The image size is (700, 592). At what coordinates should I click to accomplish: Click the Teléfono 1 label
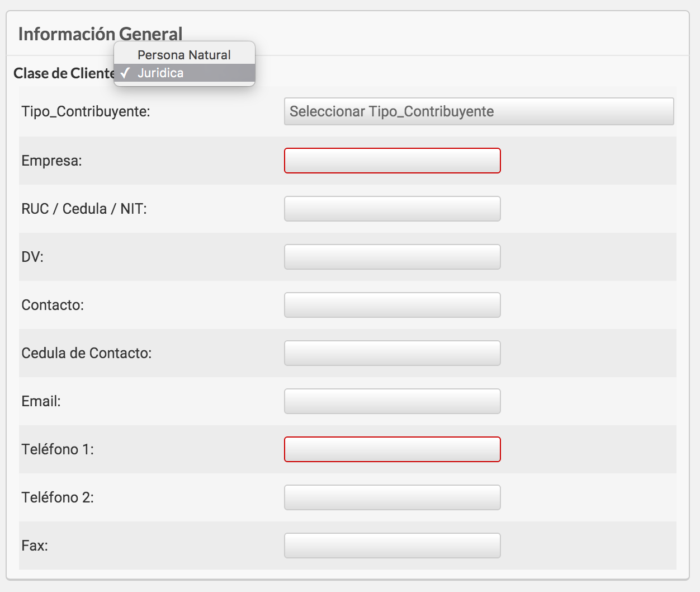click(58, 449)
